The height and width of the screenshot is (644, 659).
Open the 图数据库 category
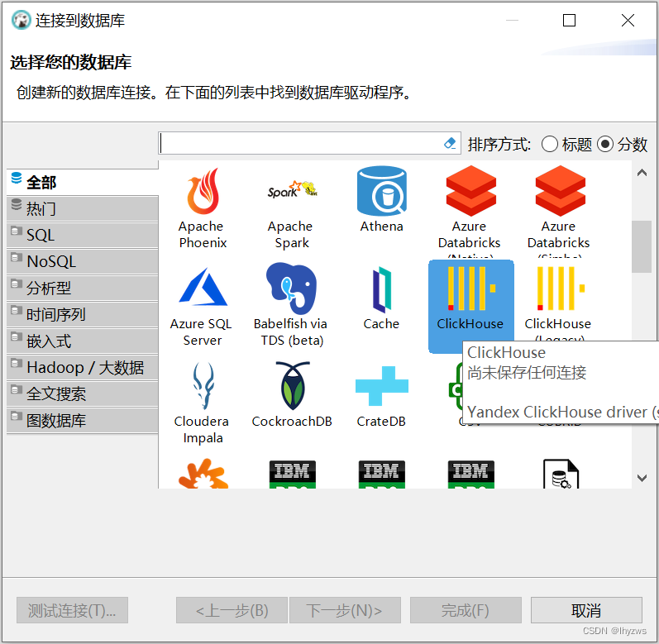coord(83,420)
